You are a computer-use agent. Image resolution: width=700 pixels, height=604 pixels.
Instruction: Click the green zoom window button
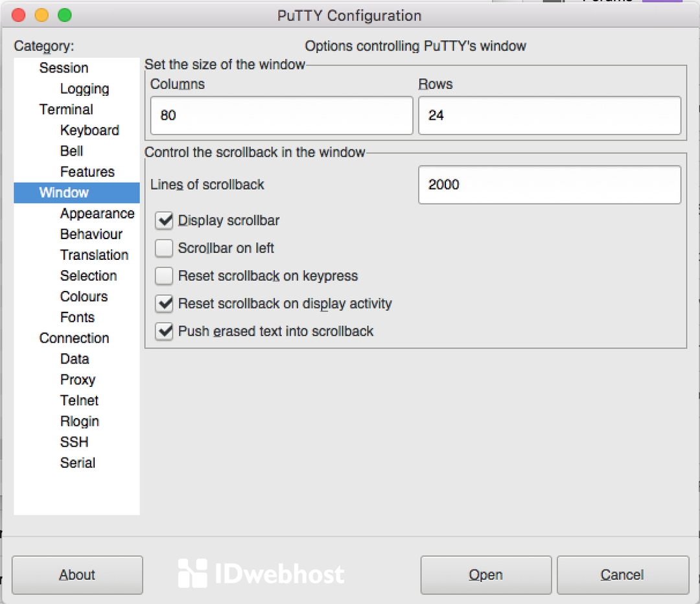[x=65, y=15]
